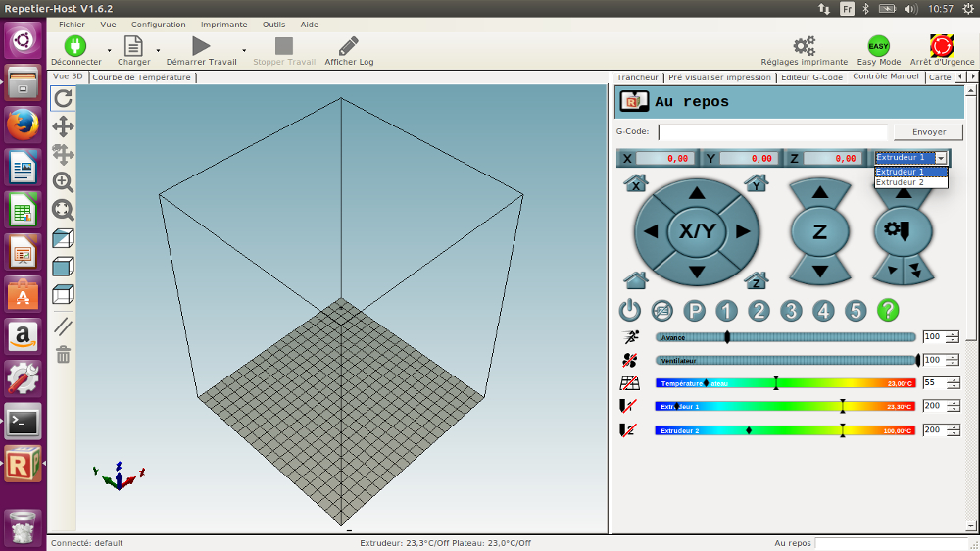The width and height of the screenshot is (980, 551).
Task: Collapse the extruder combo box arrow
Action: [941, 158]
